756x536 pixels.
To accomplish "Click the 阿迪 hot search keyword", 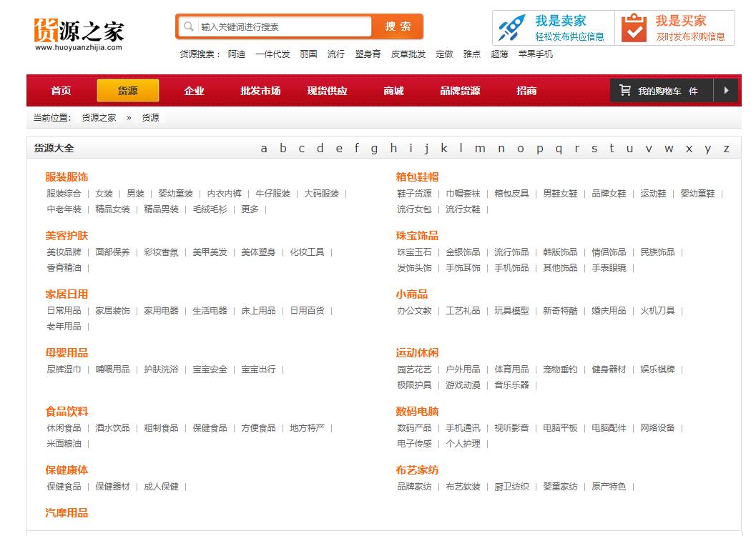I will point(237,54).
